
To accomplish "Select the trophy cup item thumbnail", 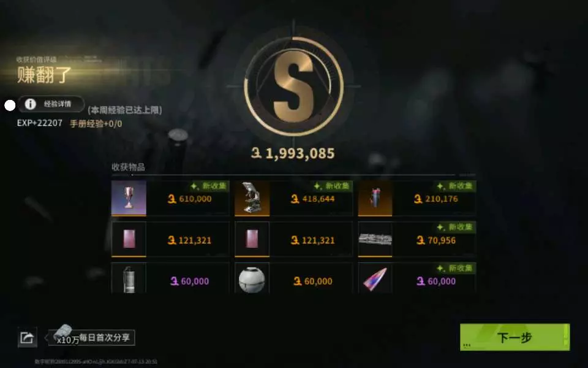I will click(129, 198).
